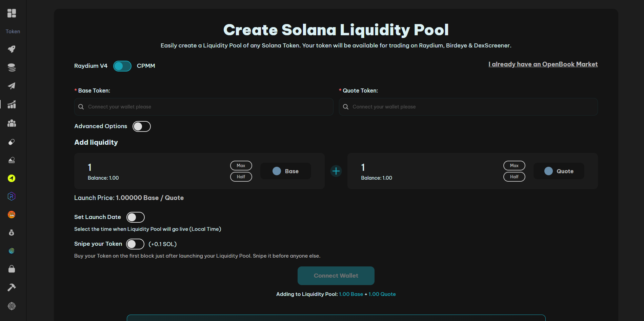This screenshot has width=644, height=321.
Task: Enable Snipe your Token toggle
Action: 135,244
